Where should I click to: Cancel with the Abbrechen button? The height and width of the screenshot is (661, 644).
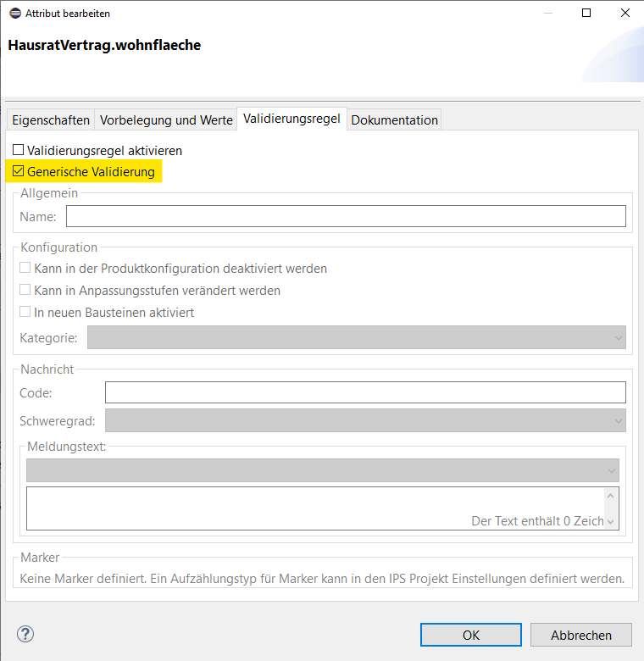(x=581, y=635)
